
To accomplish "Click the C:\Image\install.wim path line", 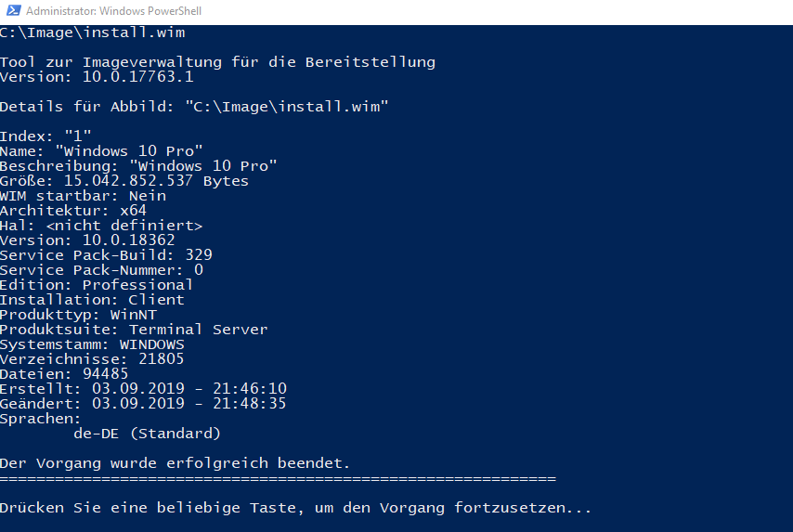I will 93,32.
